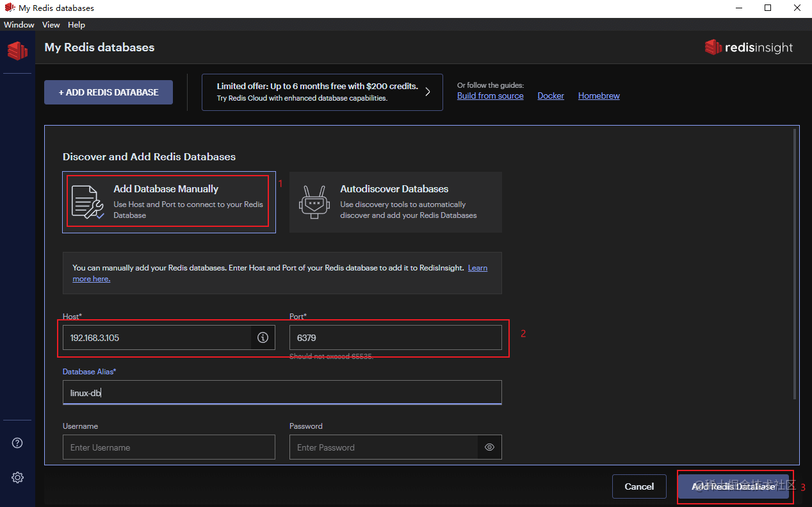The width and height of the screenshot is (812, 507).
Task: Open the limited offer promo arrow
Action: pyautogui.click(x=428, y=92)
